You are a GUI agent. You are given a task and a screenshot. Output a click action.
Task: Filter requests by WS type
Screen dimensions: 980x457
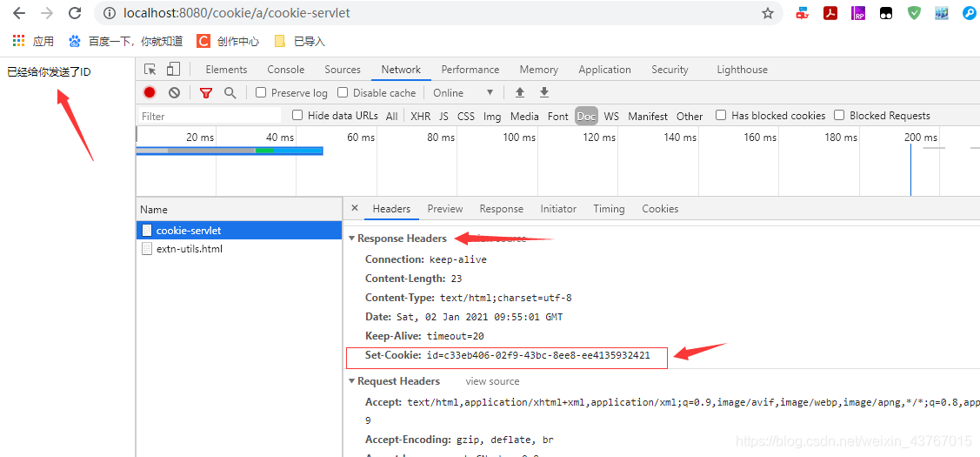(x=611, y=116)
